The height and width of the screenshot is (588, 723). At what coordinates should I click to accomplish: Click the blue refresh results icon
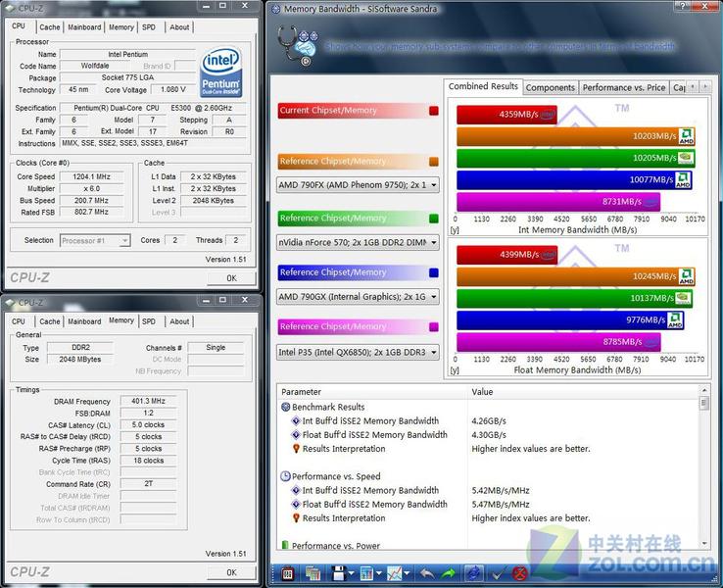point(473,573)
